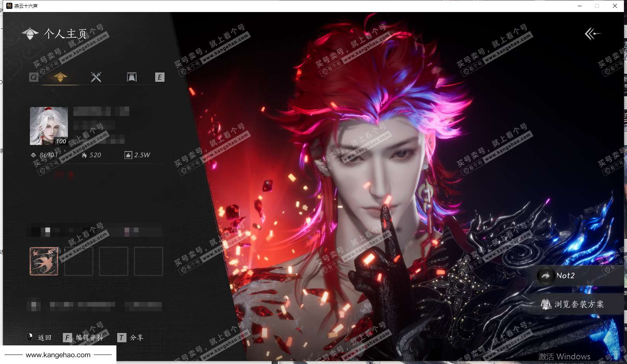Select the crossed swords tab

[96, 77]
